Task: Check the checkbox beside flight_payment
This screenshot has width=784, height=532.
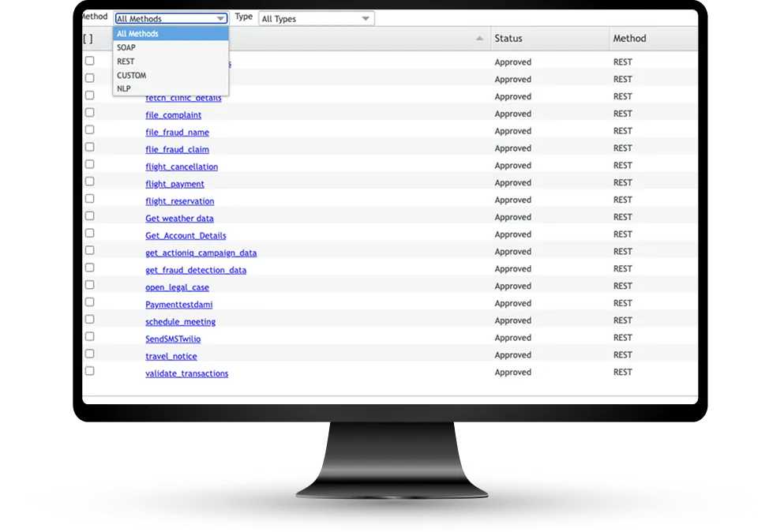Action: tap(89, 181)
